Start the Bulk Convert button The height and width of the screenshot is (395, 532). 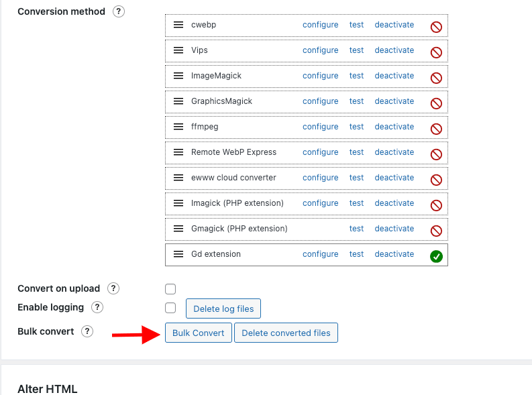pyautogui.click(x=199, y=333)
